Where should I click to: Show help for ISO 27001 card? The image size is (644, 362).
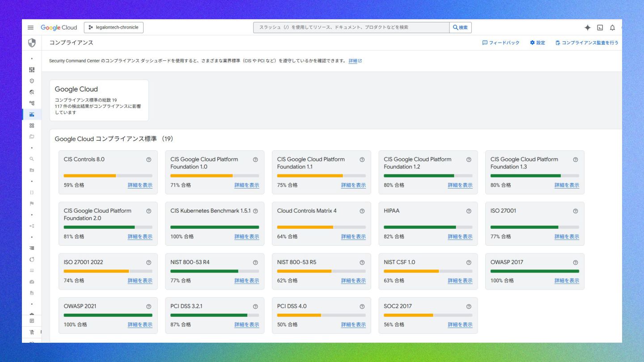point(576,211)
